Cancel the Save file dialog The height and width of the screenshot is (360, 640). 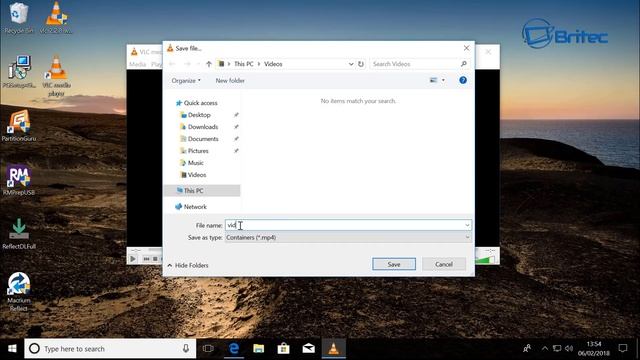444,264
